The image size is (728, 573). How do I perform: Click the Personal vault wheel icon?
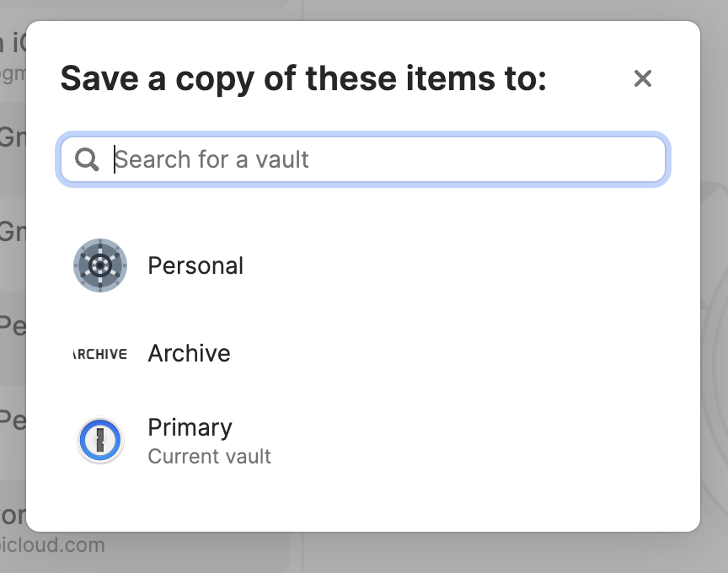click(99, 265)
